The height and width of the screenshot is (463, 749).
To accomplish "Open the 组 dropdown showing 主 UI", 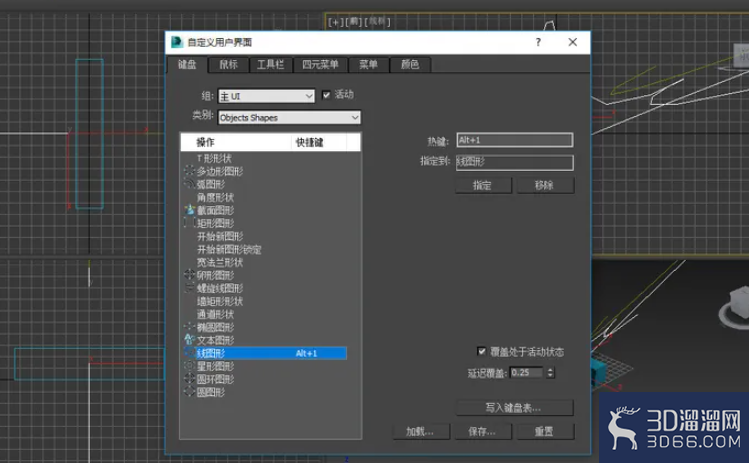I will [266, 96].
